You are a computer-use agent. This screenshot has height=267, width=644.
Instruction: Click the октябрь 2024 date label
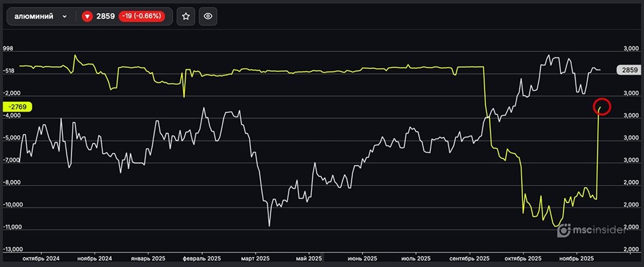click(41, 259)
